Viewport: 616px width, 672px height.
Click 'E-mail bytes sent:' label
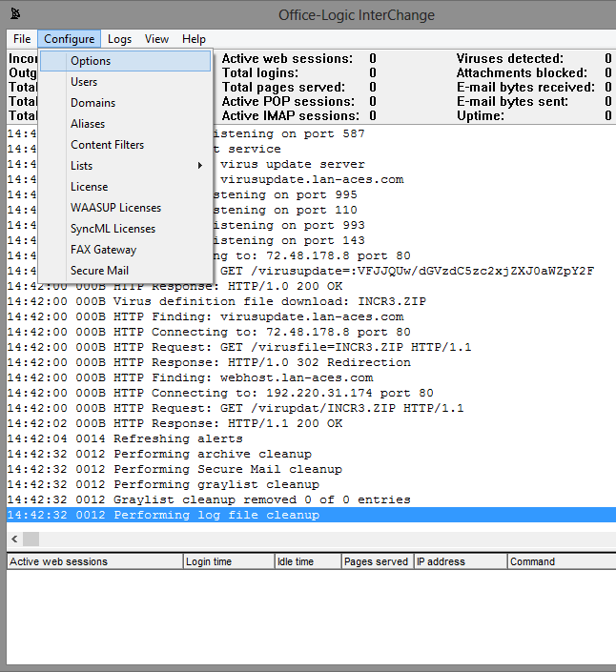(x=512, y=102)
